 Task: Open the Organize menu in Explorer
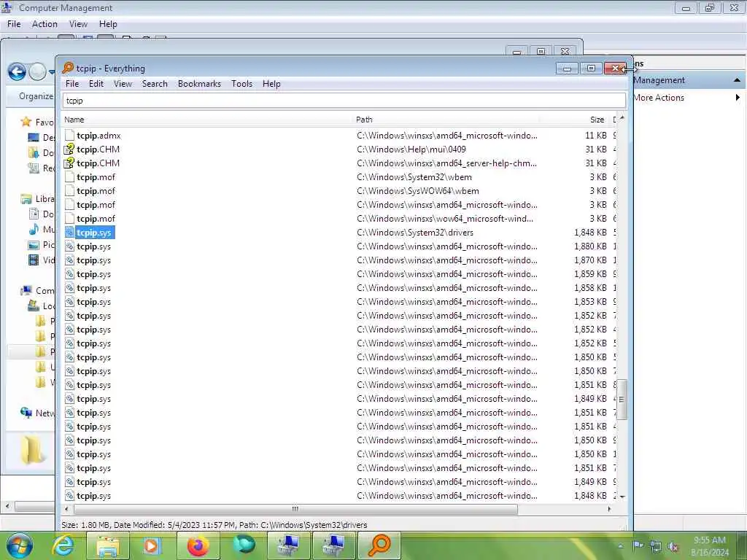[x=36, y=96]
